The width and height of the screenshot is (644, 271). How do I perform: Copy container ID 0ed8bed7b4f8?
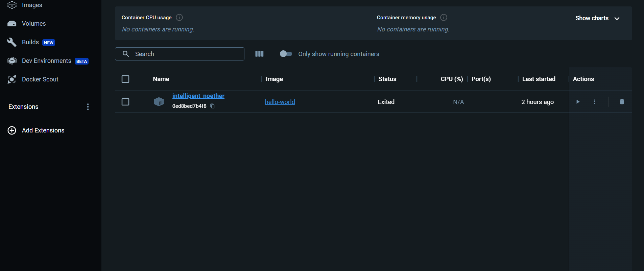(x=213, y=106)
